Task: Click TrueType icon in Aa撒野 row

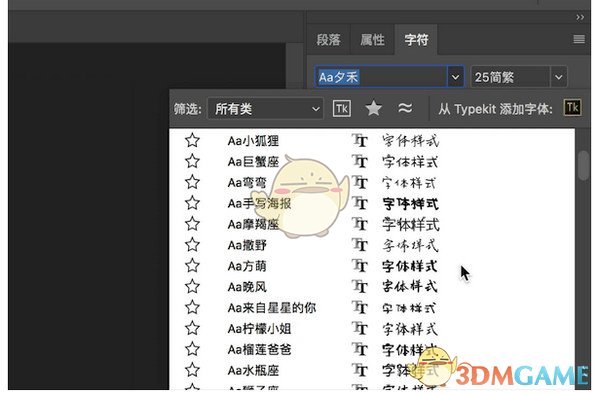Action: pyautogui.click(x=360, y=244)
